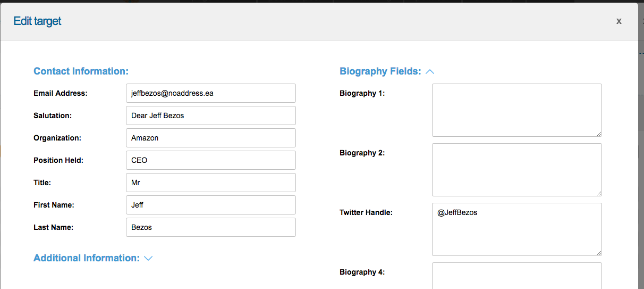Click the First Name input box
This screenshot has width=644, height=289.
(210, 205)
